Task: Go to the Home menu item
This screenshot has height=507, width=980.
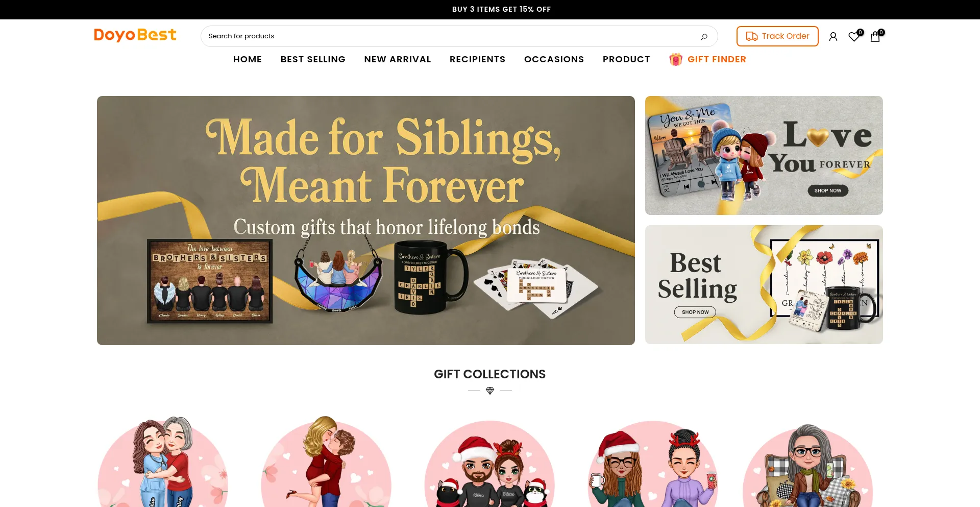Action: (x=248, y=59)
